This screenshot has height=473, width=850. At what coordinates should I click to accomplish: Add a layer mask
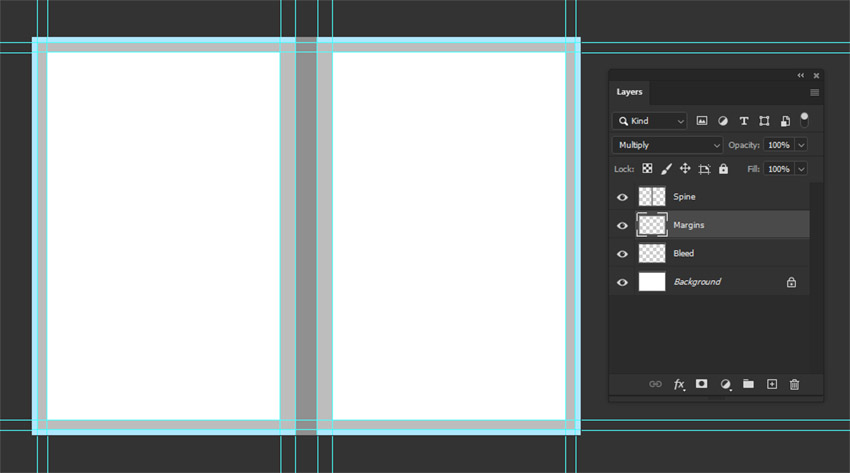coord(701,384)
